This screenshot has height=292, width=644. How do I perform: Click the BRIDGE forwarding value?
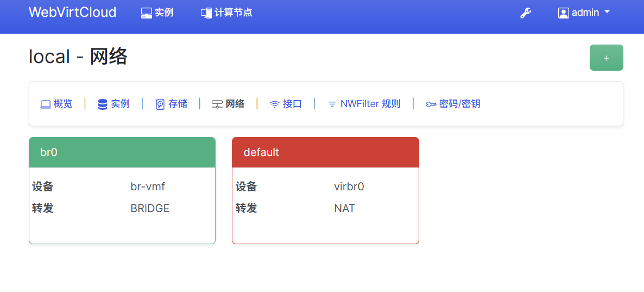click(x=150, y=208)
